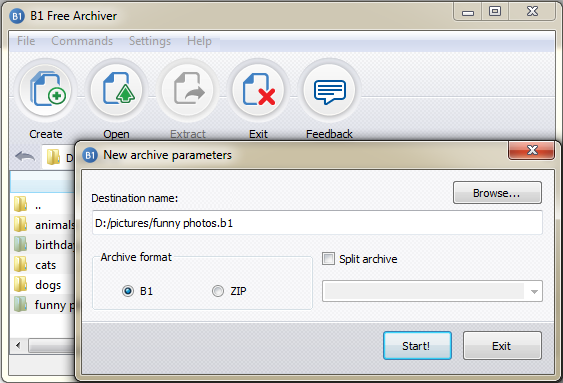563x383 pixels.
Task: Open the File menu
Action: 26,41
